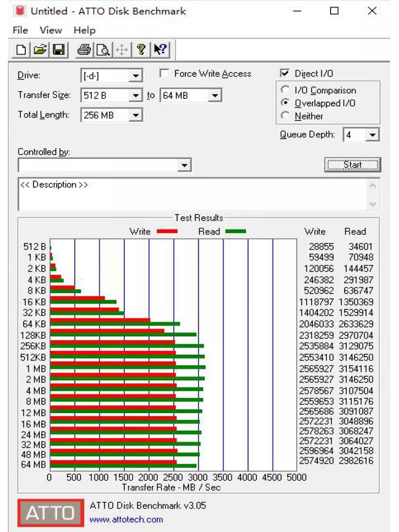The image size is (399, 532).
Task: Maximize the ATTO Disk Benchmark window
Action: coord(335,11)
